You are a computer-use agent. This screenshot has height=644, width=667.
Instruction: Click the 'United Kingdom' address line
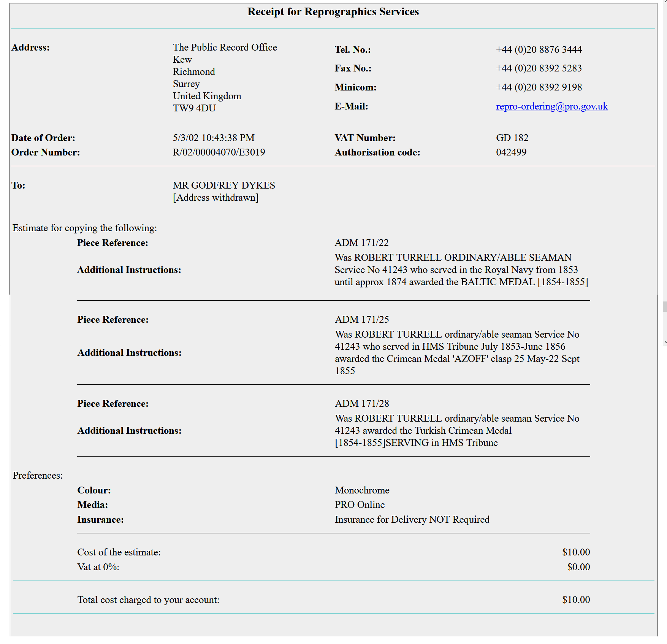pos(207,96)
